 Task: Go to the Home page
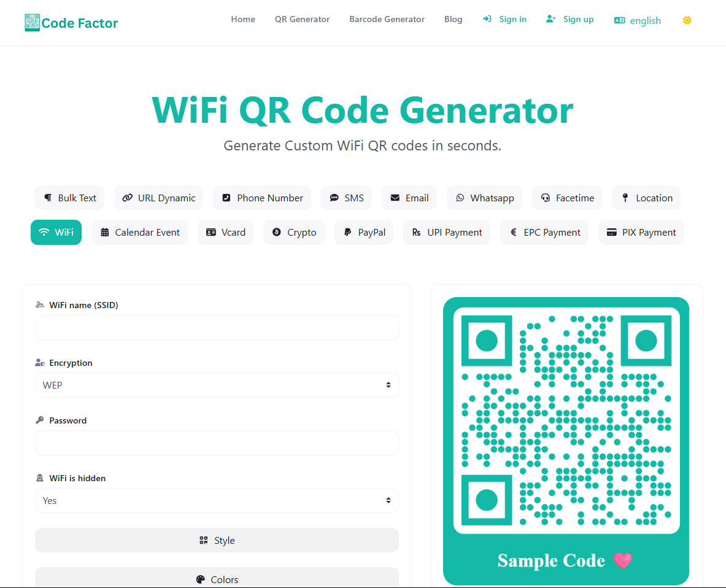pos(243,19)
